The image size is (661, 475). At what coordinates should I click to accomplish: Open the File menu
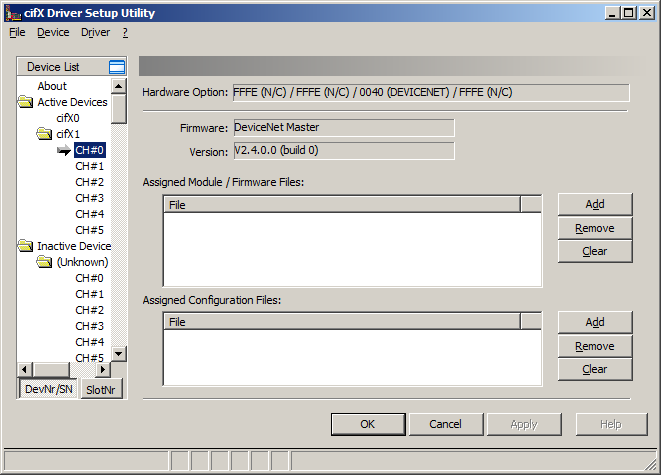pos(17,32)
